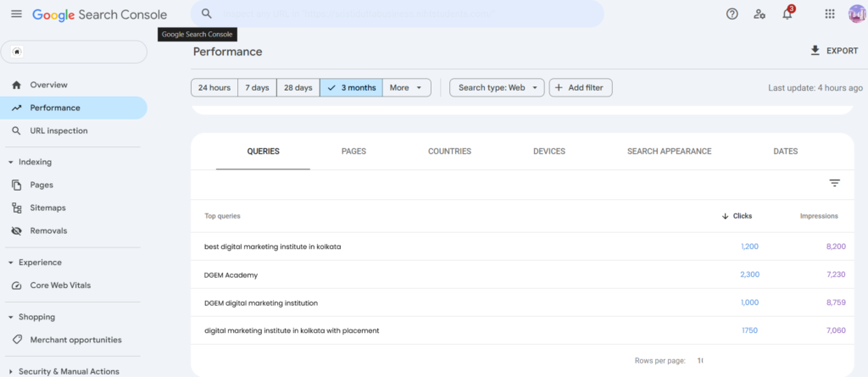This screenshot has width=868, height=377.
Task: Click plus icon on Add filter
Action: click(559, 87)
